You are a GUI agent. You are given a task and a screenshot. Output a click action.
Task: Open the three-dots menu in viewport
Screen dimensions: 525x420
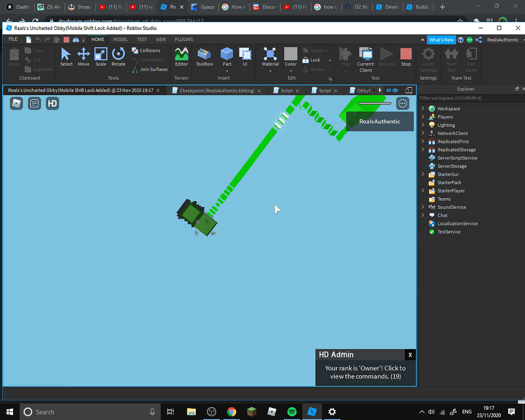(403, 103)
